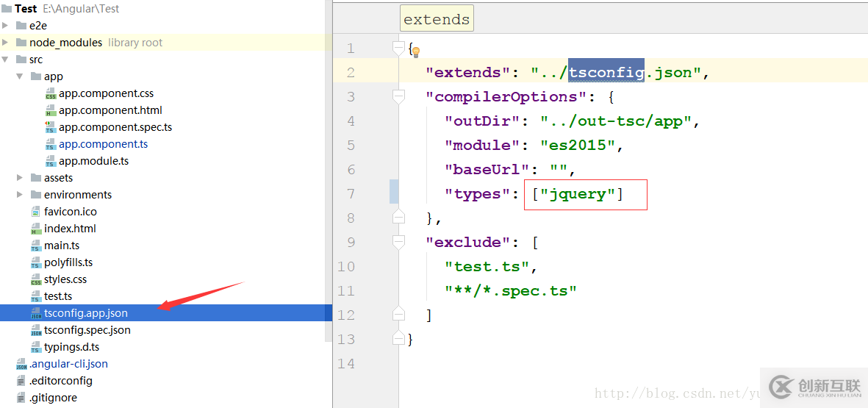This screenshot has width=868, height=408.
Task: Click the "test.ts" string on line 10
Action: click(x=487, y=267)
